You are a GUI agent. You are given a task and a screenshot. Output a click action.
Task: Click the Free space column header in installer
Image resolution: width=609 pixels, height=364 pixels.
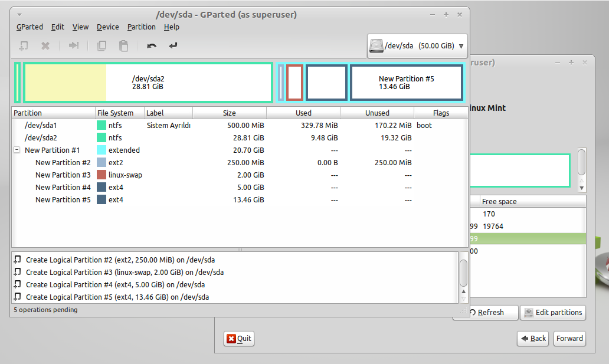click(x=533, y=202)
